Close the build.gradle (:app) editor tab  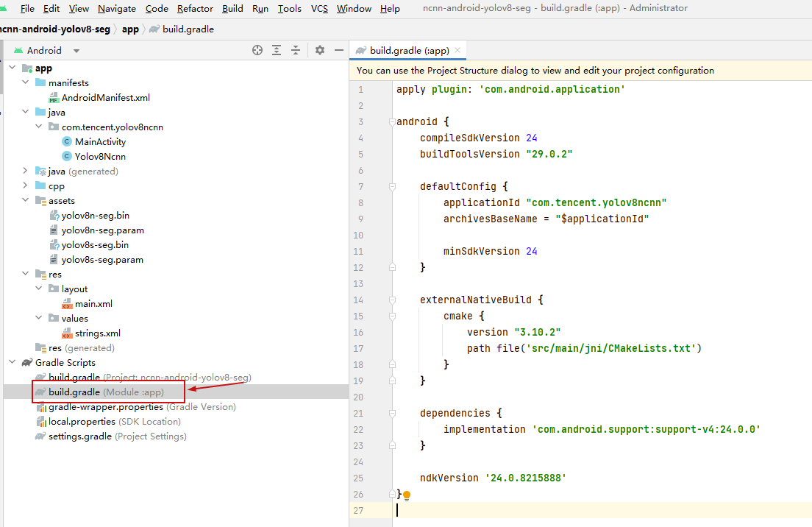[457, 50]
